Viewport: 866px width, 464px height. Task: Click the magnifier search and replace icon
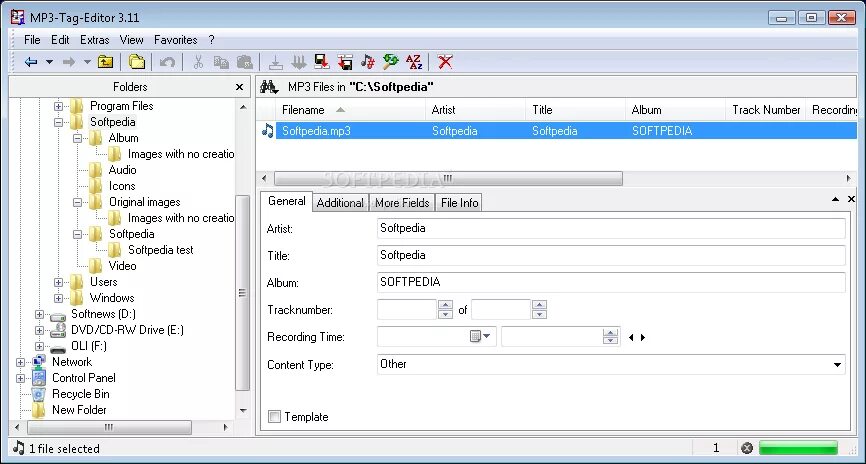(x=390, y=62)
